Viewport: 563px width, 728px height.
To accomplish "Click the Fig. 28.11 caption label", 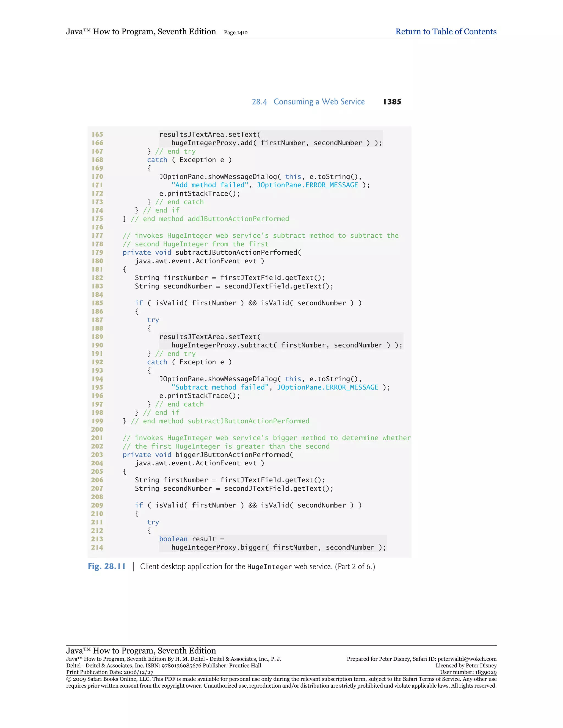I will (106, 566).
